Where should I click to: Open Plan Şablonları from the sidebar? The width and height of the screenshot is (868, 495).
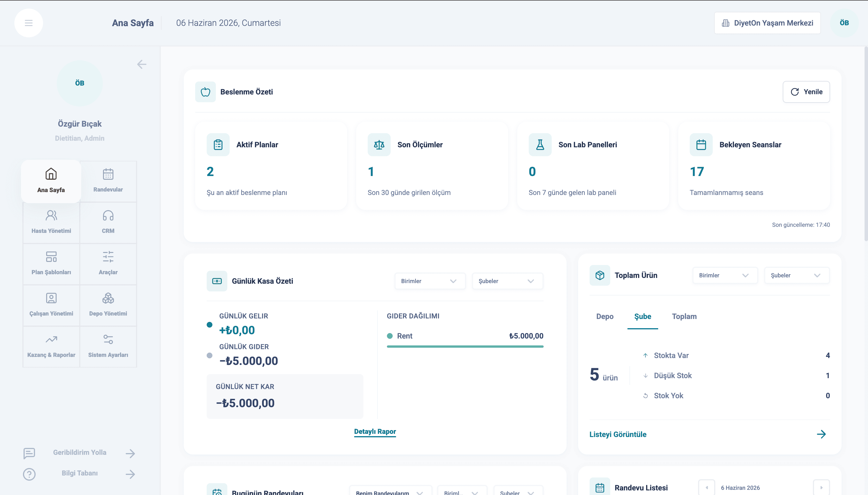[x=51, y=264]
